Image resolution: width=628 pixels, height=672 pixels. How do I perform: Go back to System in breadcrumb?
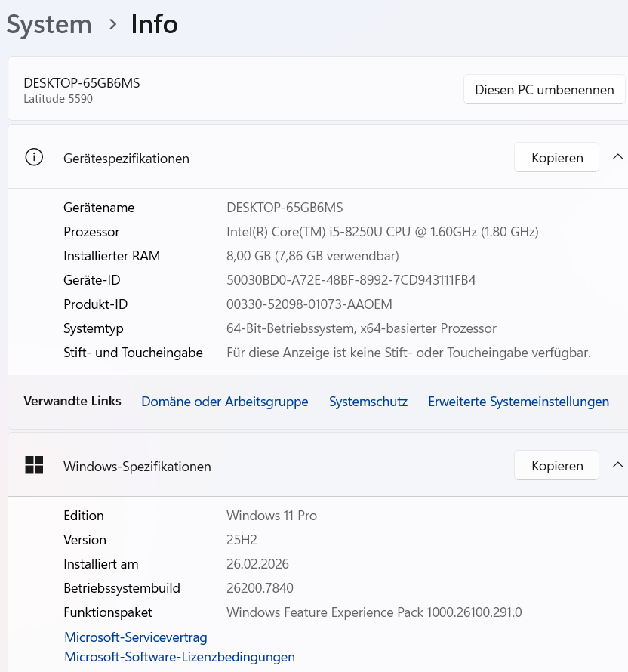point(49,24)
